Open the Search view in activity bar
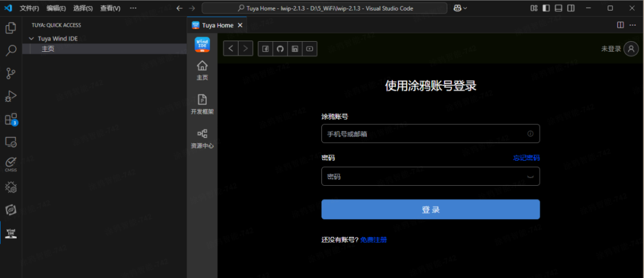 (x=11, y=51)
